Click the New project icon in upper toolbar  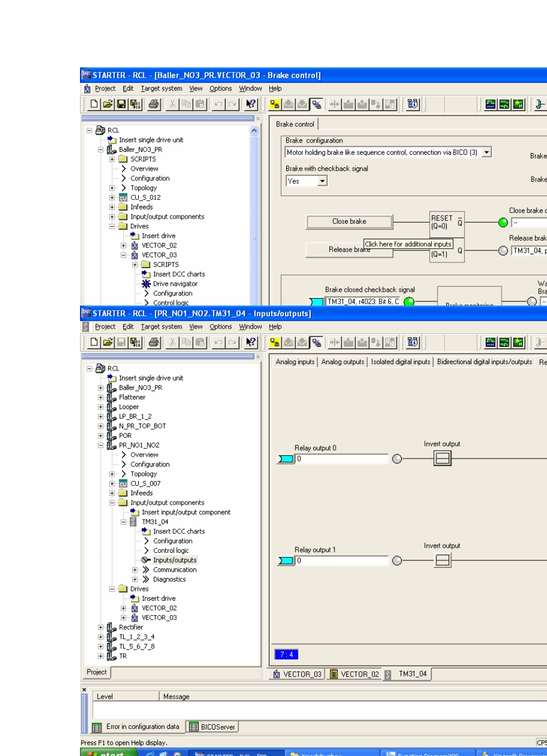94,104
